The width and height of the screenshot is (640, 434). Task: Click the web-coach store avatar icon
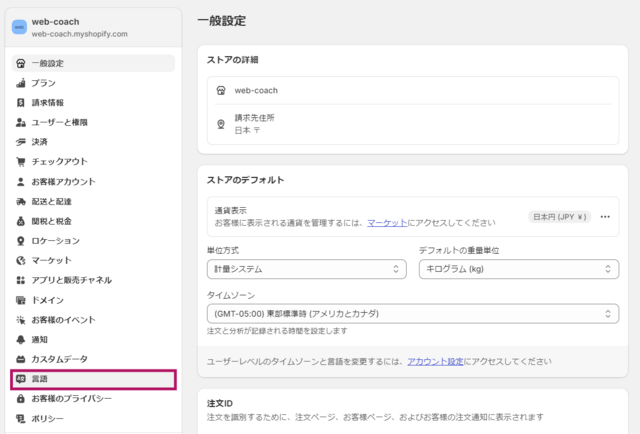[x=19, y=27]
